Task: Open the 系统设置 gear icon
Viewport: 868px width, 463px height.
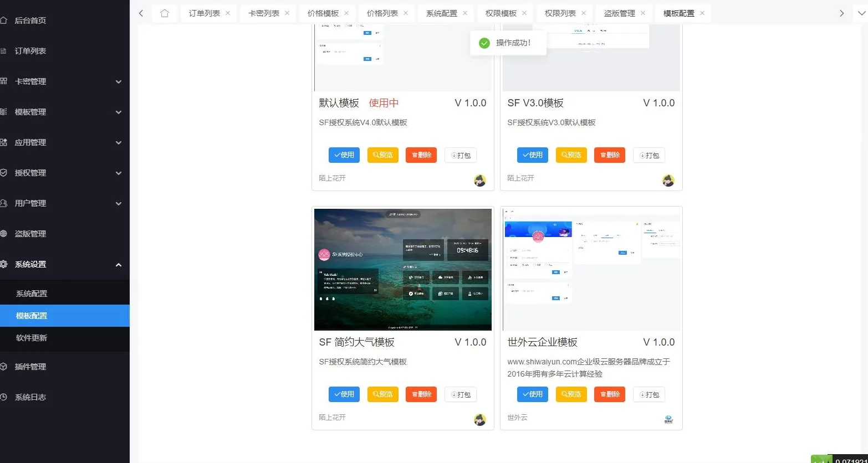Action: 8,264
